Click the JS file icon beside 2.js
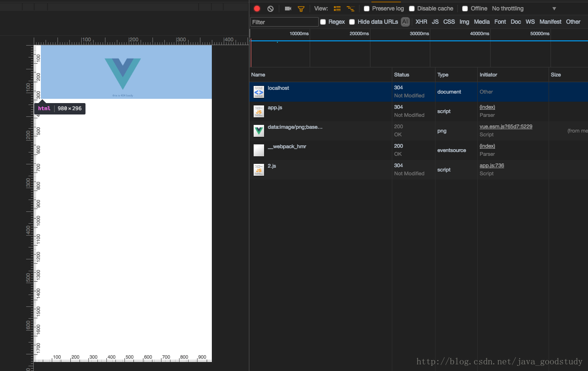 (x=259, y=170)
